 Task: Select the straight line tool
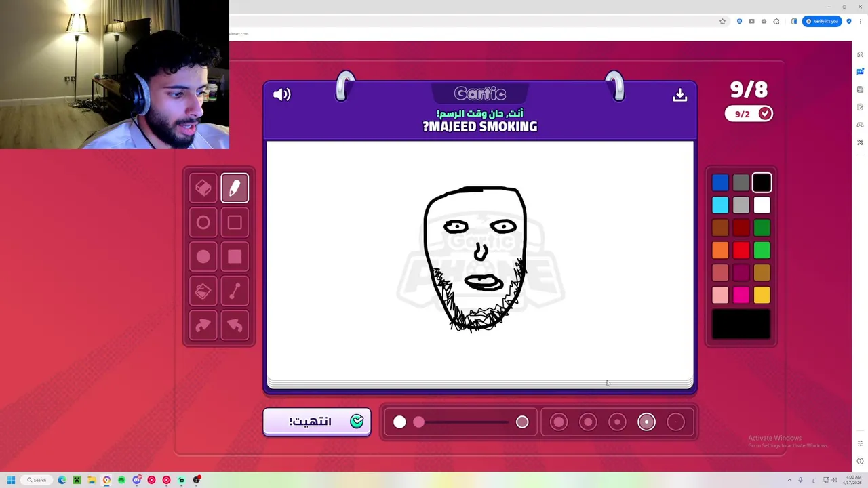[x=235, y=291]
